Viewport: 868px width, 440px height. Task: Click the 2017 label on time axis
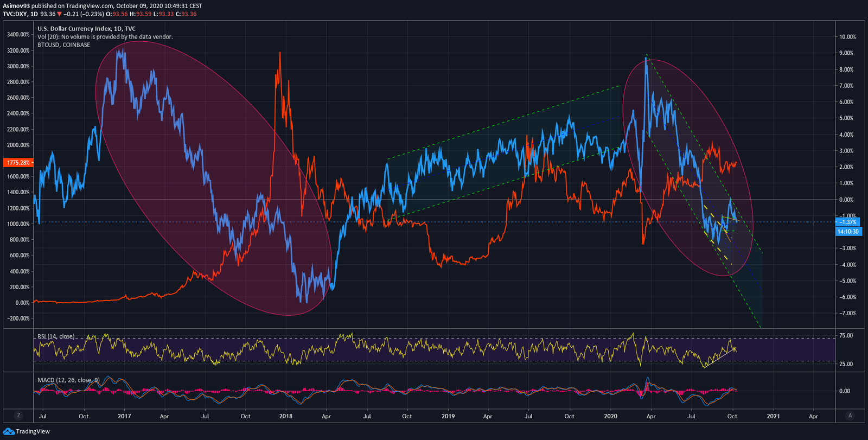click(x=124, y=416)
